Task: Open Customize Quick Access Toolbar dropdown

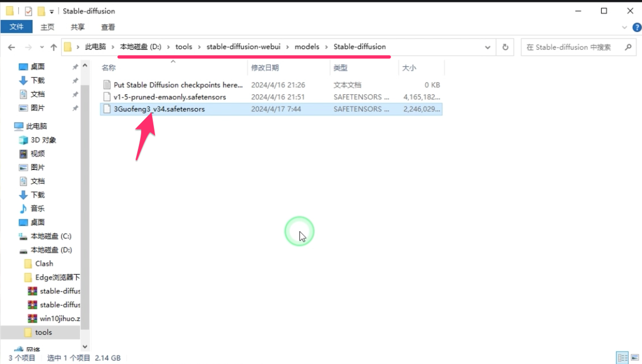Action: [x=52, y=12]
